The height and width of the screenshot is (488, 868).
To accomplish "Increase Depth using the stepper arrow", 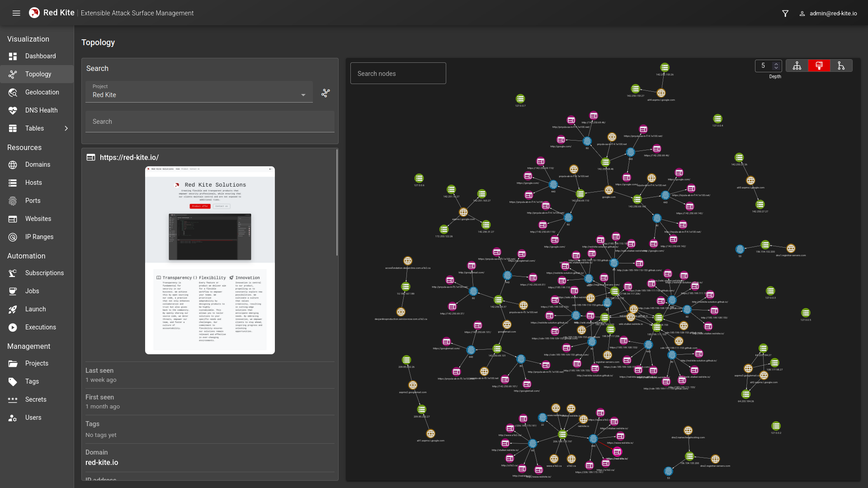I will (776, 63).
